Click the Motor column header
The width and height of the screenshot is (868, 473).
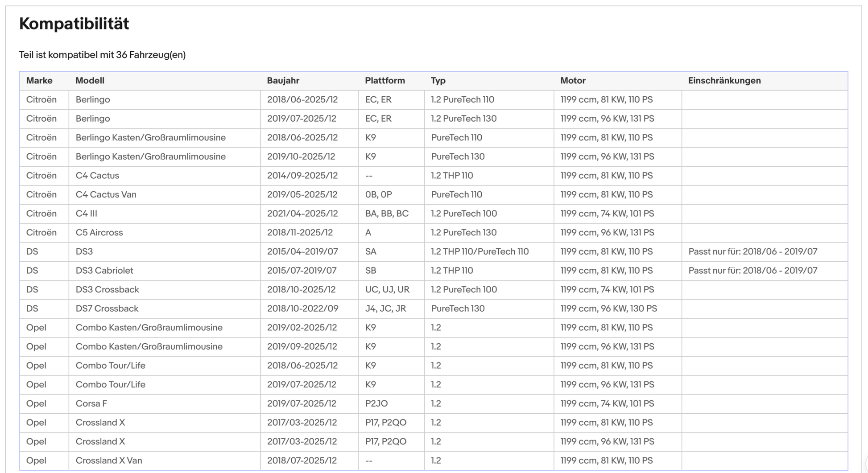pyautogui.click(x=573, y=81)
